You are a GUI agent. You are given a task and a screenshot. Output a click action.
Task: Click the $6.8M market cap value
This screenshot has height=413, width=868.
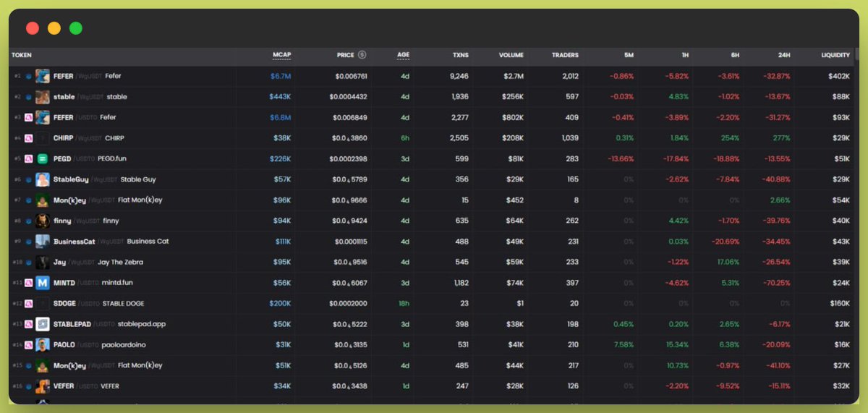[x=280, y=117]
